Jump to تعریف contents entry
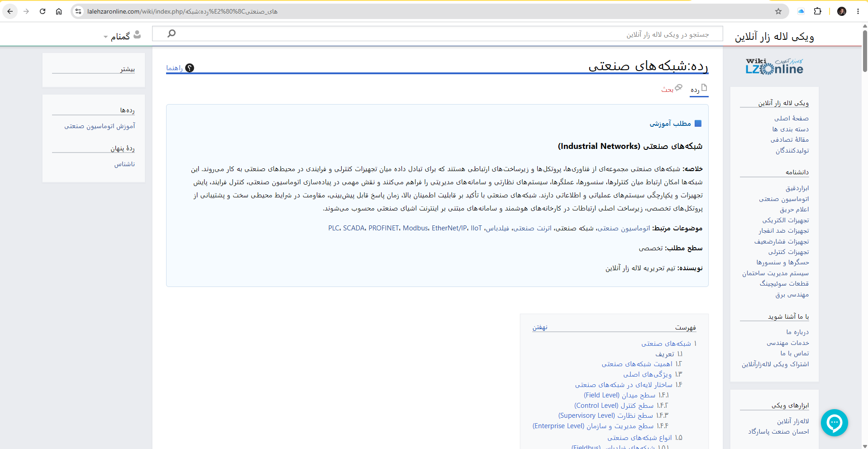The image size is (868, 449). pyautogui.click(x=665, y=354)
